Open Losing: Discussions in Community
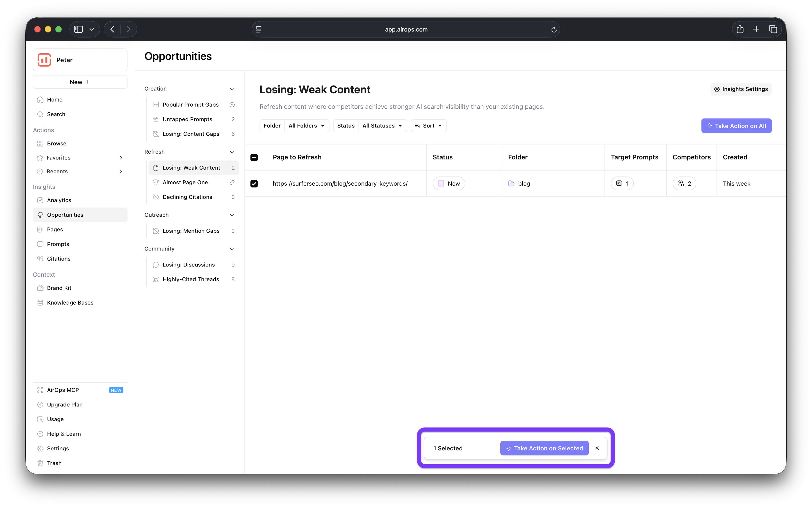This screenshot has width=812, height=508. pos(189,265)
